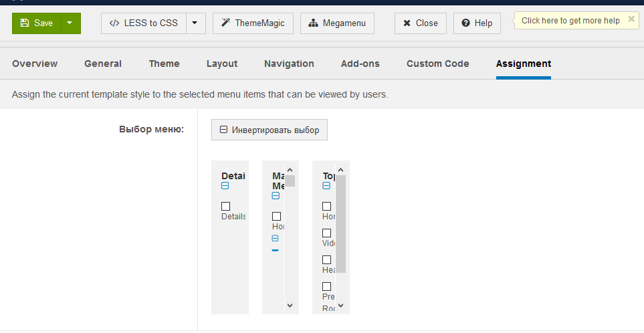Image resolution: width=644 pixels, height=333 pixels.
Task: Tick the Home checkbox in Main Menu
Action: point(276,216)
